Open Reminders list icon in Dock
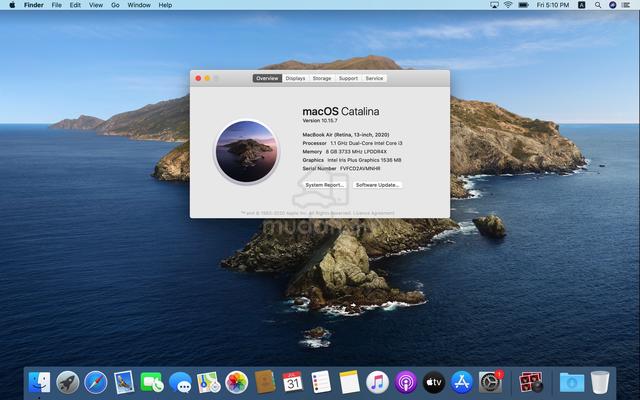 coord(321,382)
